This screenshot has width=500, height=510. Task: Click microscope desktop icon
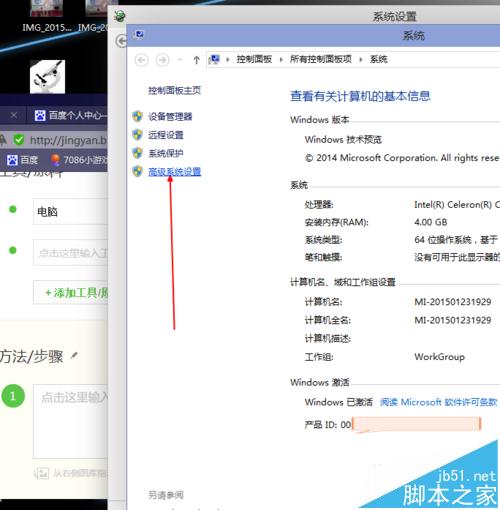[x=47, y=77]
